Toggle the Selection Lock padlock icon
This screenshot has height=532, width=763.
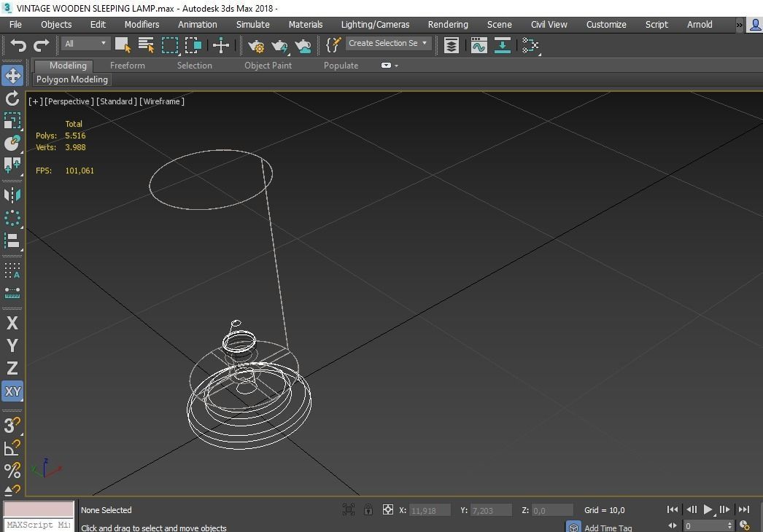[368, 509]
